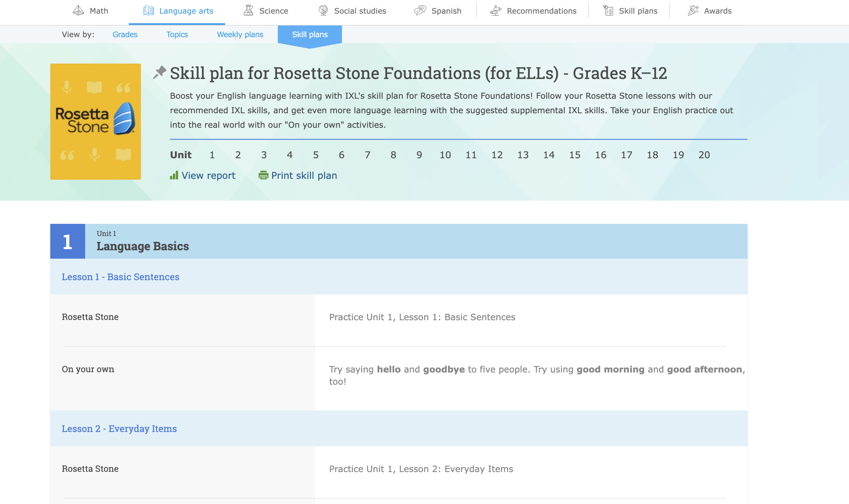This screenshot has width=849, height=504.
Task: Click the Spanish speech bubble icon
Action: pyautogui.click(x=420, y=10)
